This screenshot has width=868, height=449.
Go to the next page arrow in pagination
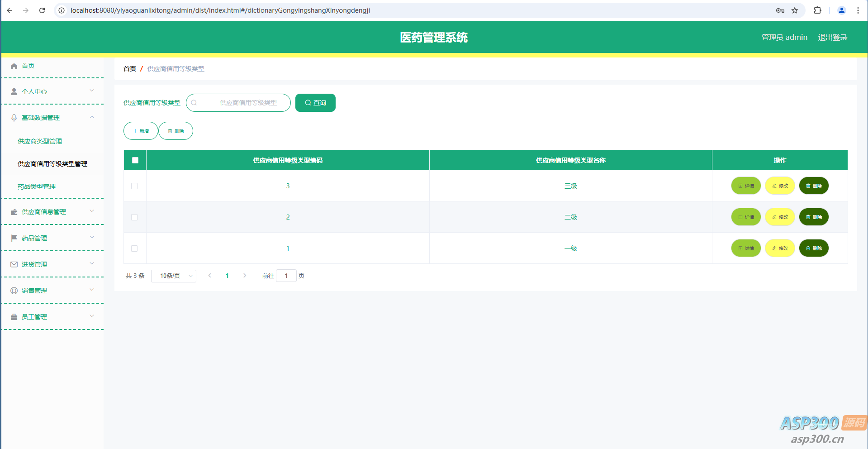point(245,276)
